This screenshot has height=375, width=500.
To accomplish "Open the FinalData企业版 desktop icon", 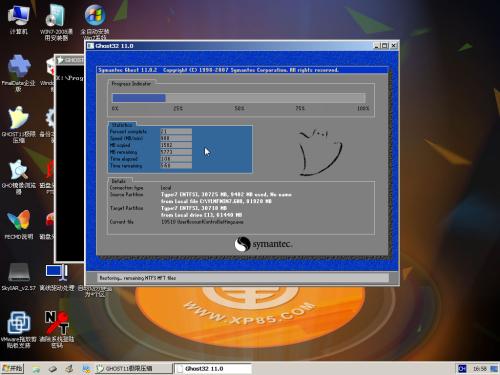I will [x=19, y=73].
